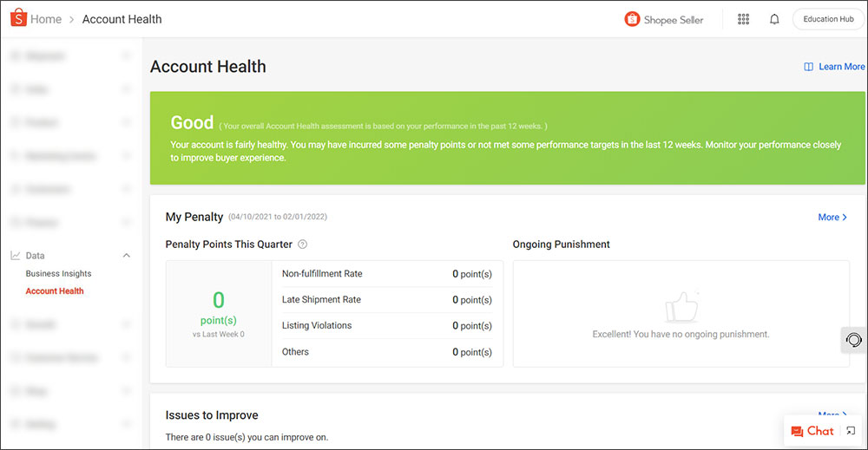Select Data in the sidebar menu
Viewport: 868px width, 450px height.
point(35,256)
